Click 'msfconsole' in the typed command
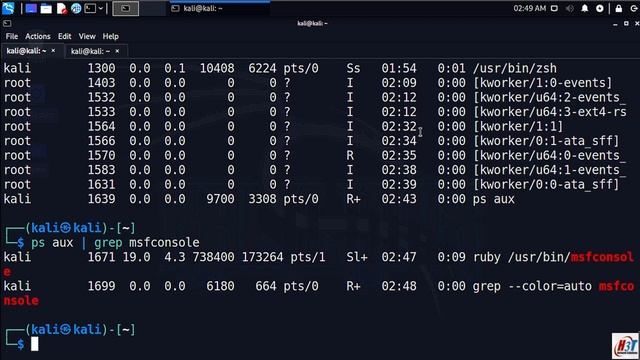 pyautogui.click(x=164, y=243)
